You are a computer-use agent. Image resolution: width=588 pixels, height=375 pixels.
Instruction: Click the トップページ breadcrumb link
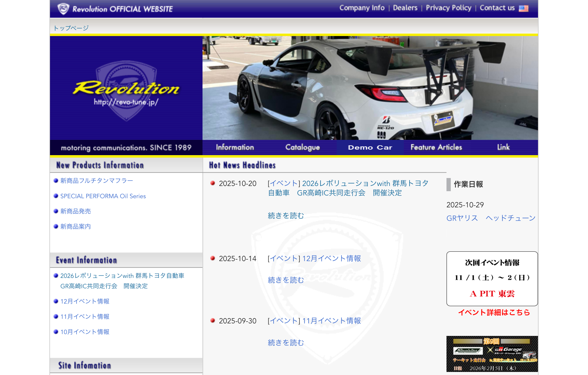pos(71,28)
